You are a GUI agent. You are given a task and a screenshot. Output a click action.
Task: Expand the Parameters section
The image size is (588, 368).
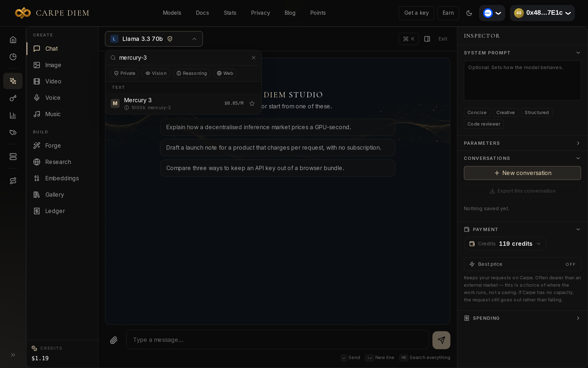coord(522,143)
